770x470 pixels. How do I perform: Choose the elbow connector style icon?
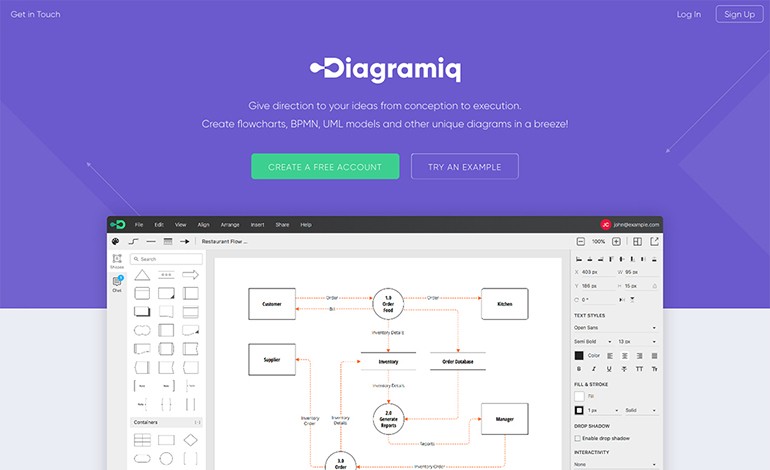coord(133,241)
